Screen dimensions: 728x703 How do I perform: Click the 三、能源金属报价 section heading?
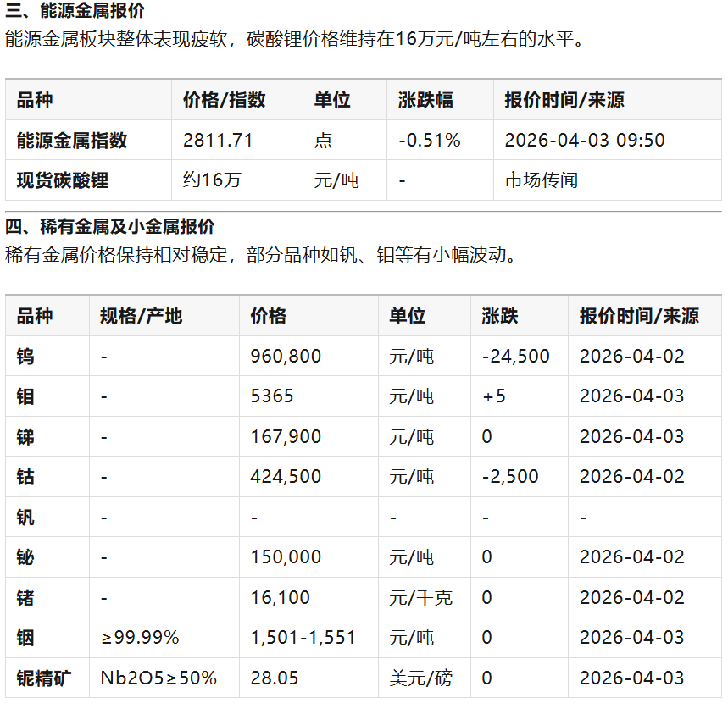point(75,12)
